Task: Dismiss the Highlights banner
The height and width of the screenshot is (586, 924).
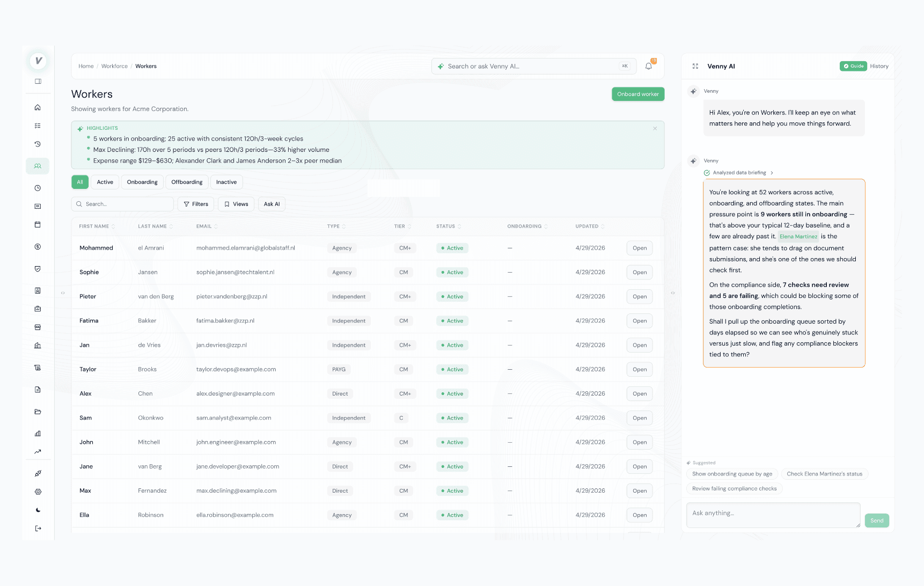Action: click(x=655, y=128)
